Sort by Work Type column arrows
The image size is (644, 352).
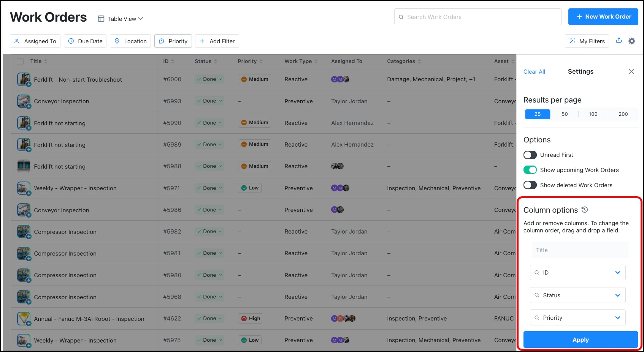[x=316, y=61]
